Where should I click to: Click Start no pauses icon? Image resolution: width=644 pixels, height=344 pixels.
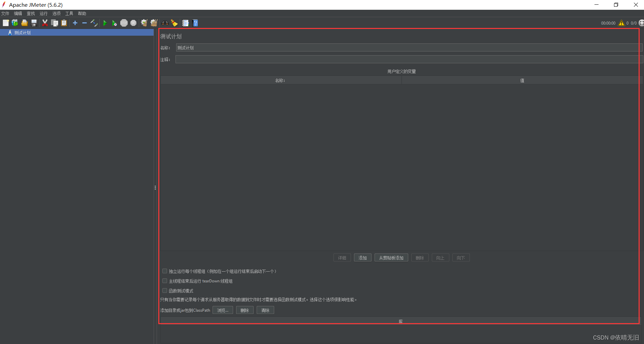[115, 23]
